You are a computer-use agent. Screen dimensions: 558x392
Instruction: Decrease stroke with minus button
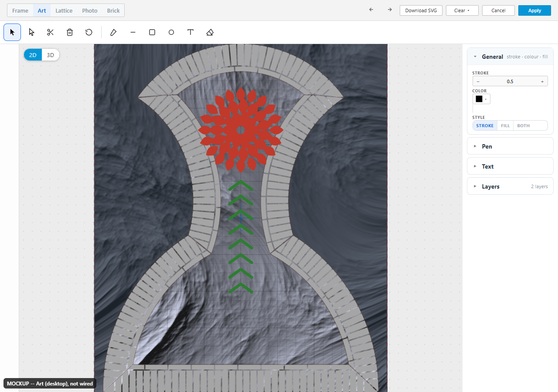(478, 81)
